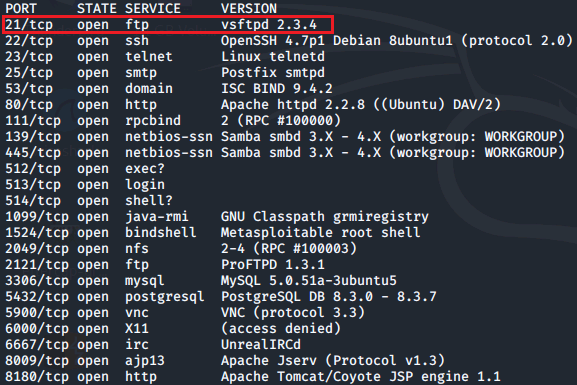
Task: Click the Metasploitable root shell text
Action: click(x=321, y=233)
